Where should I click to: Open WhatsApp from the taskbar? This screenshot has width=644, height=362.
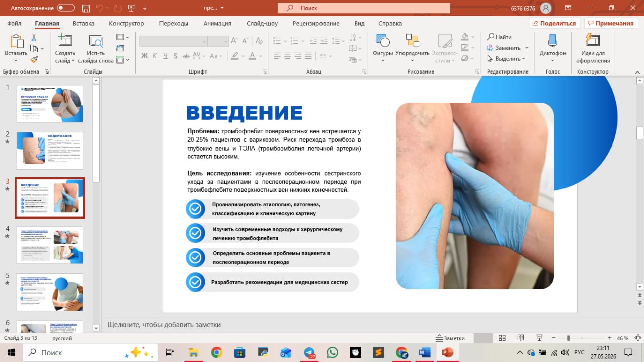332,352
